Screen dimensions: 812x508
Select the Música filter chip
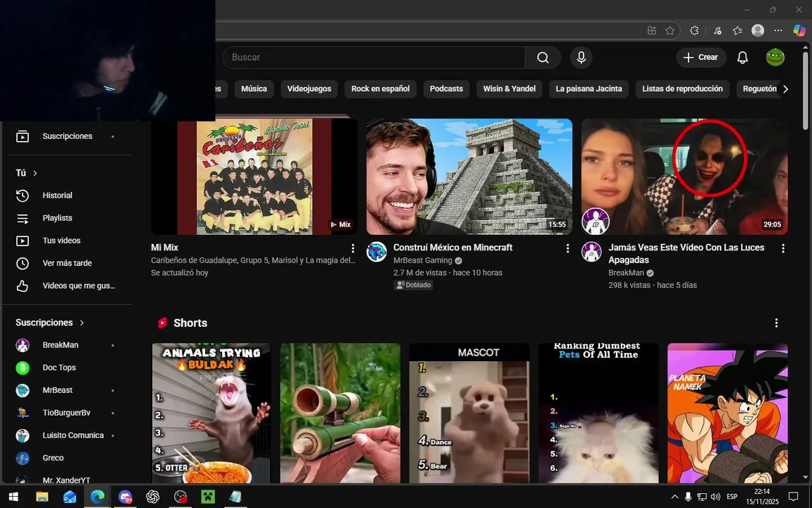click(x=254, y=89)
